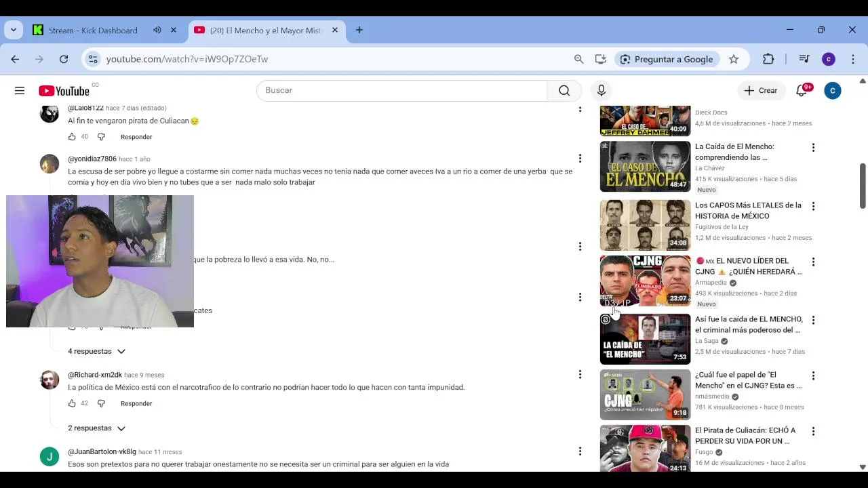This screenshot has width=868, height=488.
Task: Open options menu for @Richard-xm2dk comment
Action: click(x=580, y=374)
